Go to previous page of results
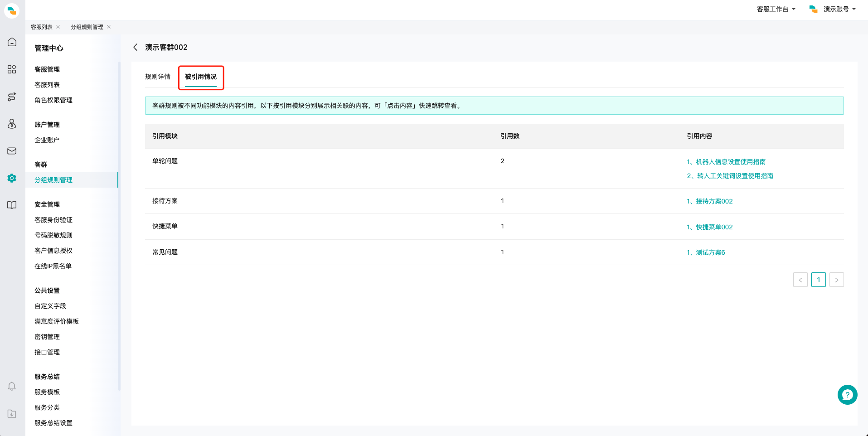The width and height of the screenshot is (868, 436). [x=800, y=280]
